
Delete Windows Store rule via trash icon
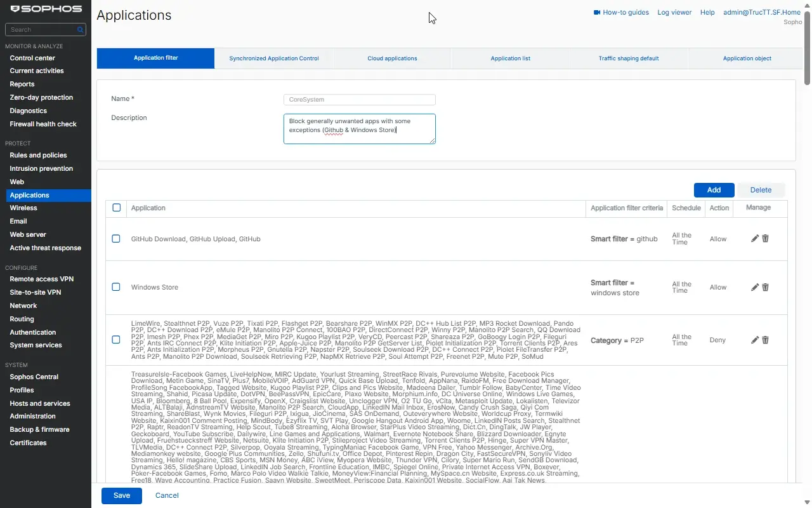pos(765,287)
